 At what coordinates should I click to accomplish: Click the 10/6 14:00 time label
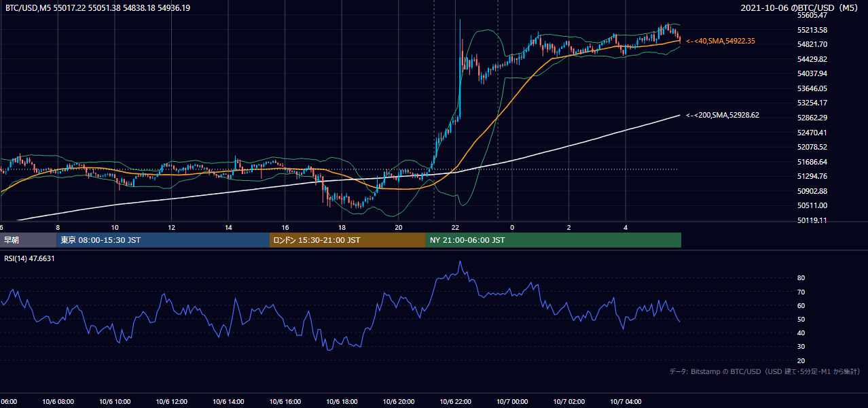click(228, 402)
